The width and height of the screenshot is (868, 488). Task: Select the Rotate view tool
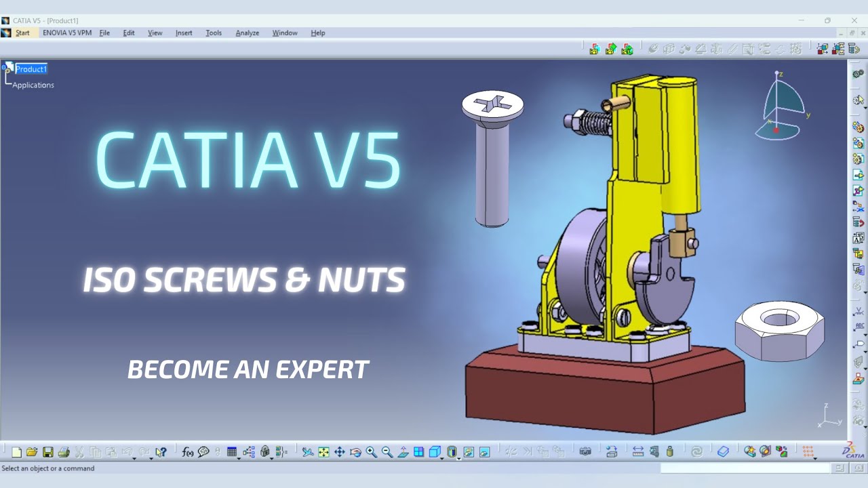355,452
